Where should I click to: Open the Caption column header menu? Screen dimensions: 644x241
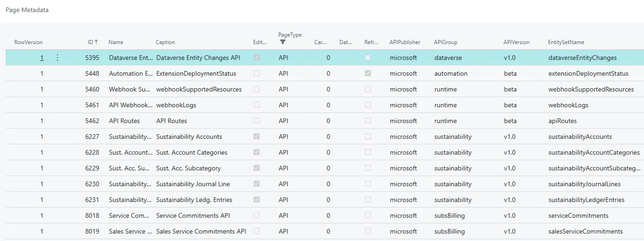tap(166, 42)
